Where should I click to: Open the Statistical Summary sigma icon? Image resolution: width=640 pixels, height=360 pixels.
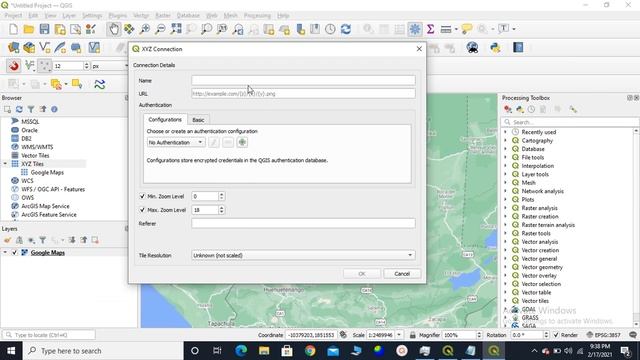[x=430, y=29]
